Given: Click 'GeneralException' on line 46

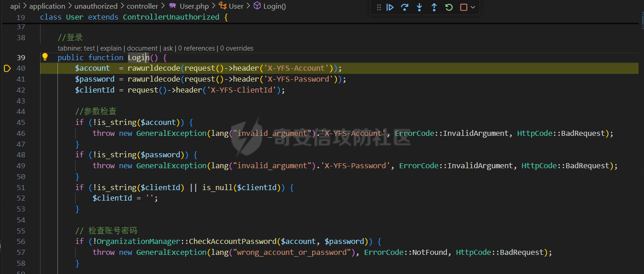Looking at the screenshot, I should [171, 134].
